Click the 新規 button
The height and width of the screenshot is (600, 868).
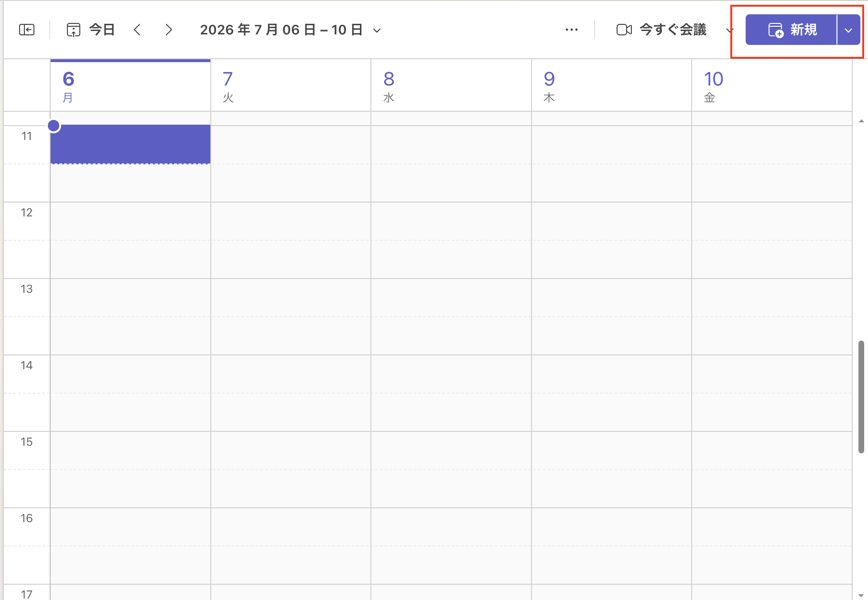coord(791,30)
